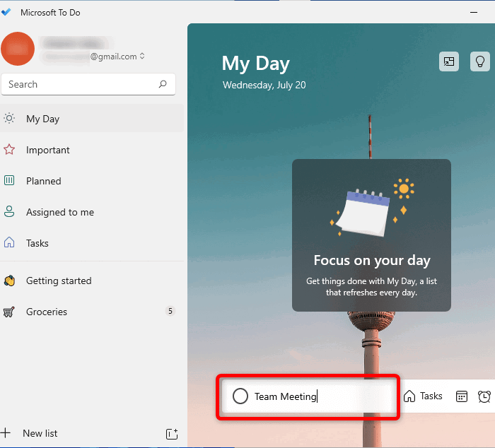This screenshot has height=448, width=495.
Task: Minimize the Microsoft To Do window
Action: (x=474, y=12)
